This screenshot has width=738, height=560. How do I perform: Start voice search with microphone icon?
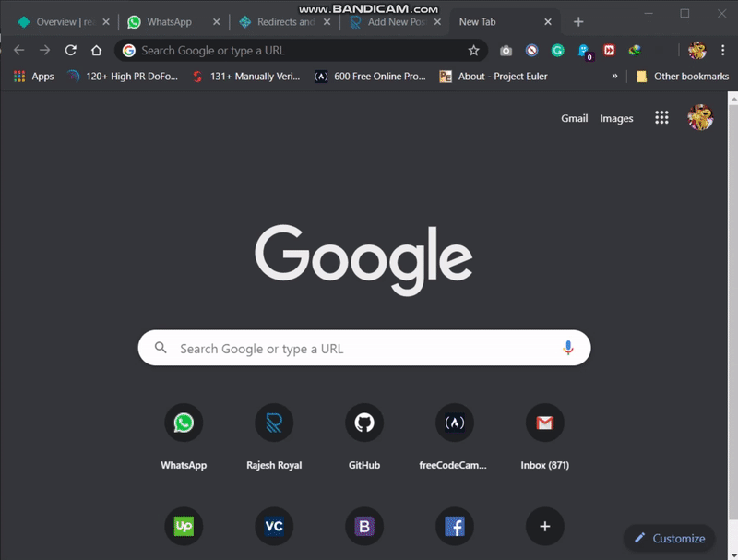pos(568,348)
